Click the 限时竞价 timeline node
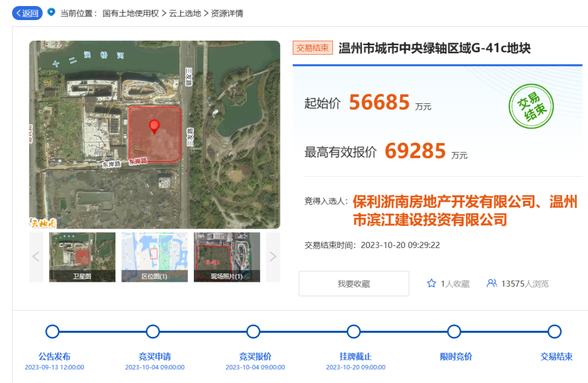The height and width of the screenshot is (383, 588). 454,332
